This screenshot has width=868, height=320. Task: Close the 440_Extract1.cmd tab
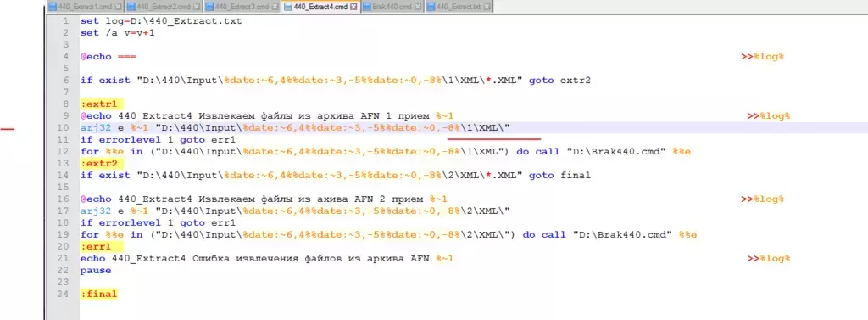[x=119, y=7]
